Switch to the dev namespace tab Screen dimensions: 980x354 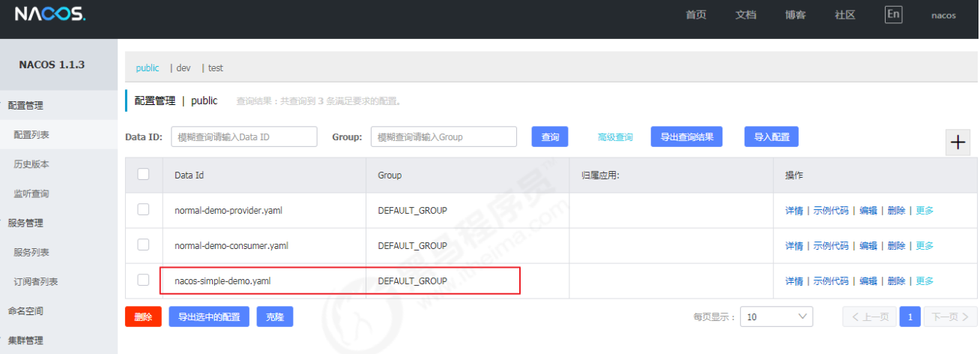click(x=184, y=67)
